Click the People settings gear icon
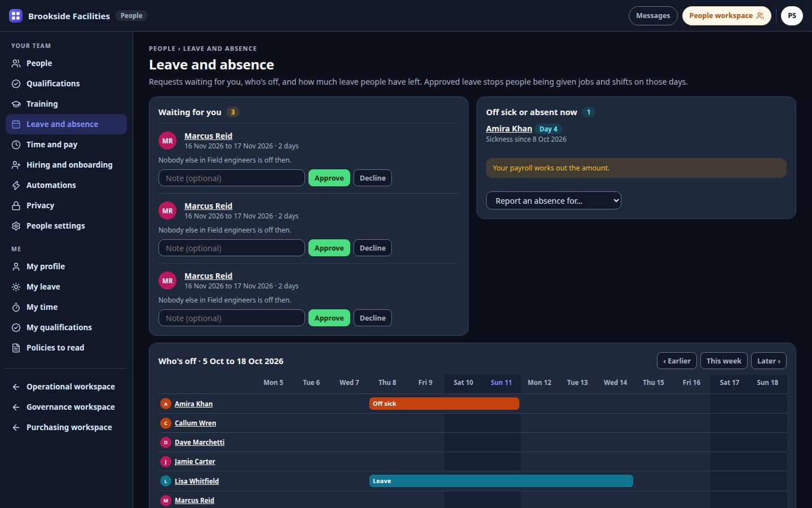812x508 pixels. coord(16,226)
